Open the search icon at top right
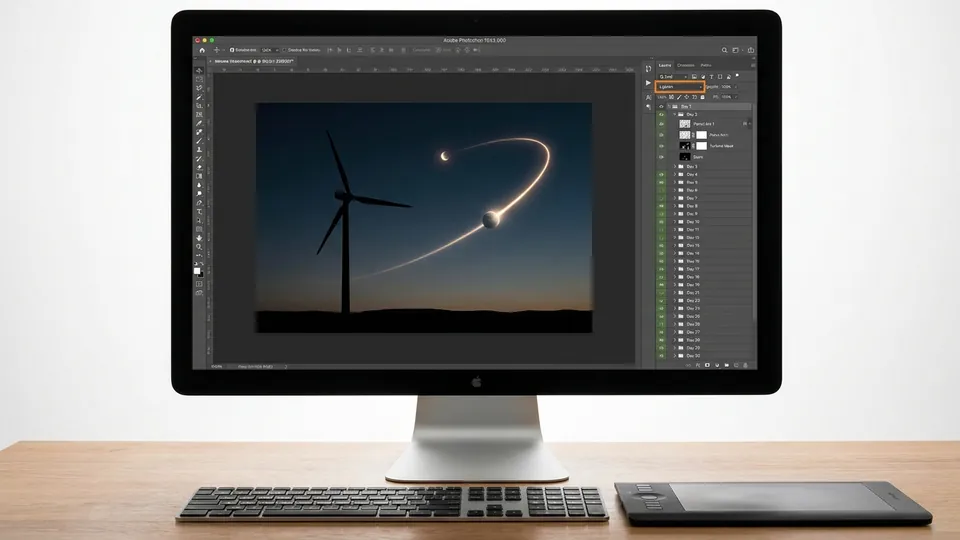The image size is (960, 540). pyautogui.click(x=724, y=50)
